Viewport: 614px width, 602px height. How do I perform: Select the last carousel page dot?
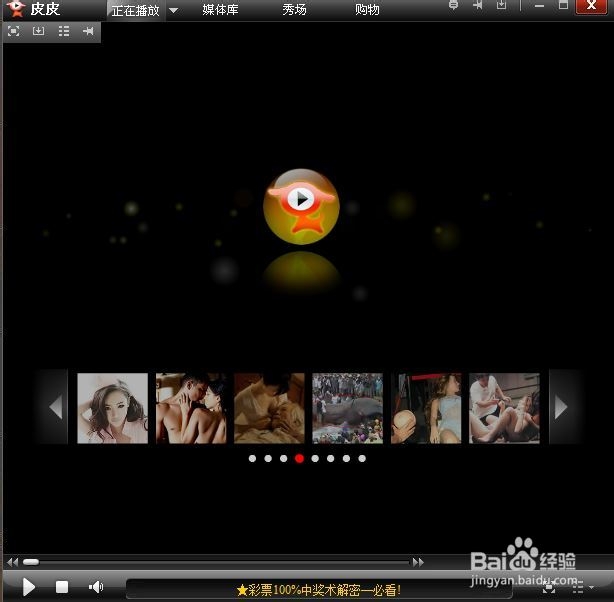pos(362,458)
